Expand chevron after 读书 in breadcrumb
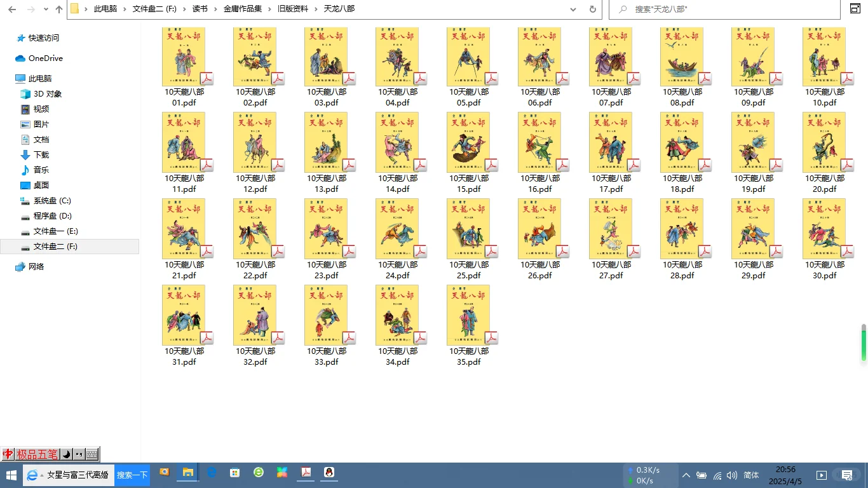868x488 pixels. 215,10
